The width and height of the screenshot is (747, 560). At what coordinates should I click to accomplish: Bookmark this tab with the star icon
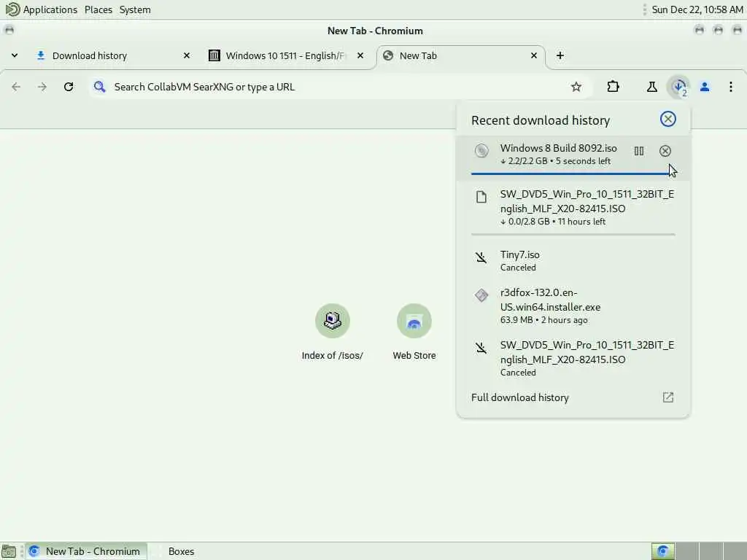point(576,87)
